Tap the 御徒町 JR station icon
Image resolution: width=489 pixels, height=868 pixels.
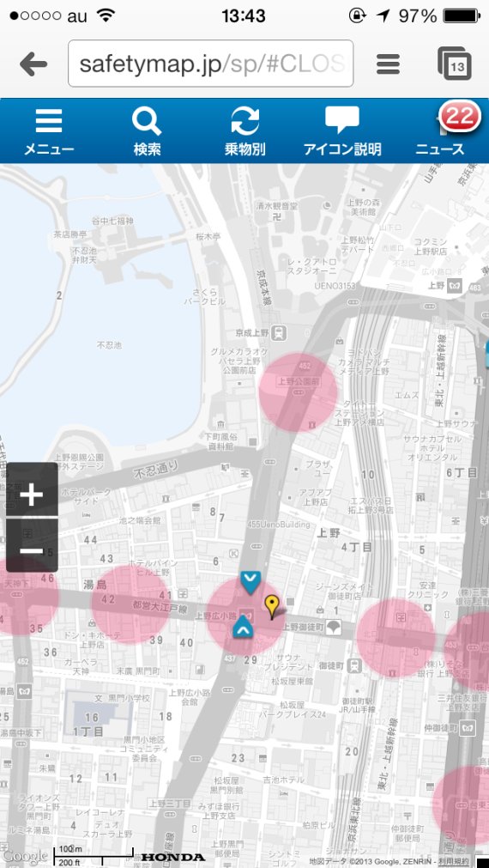(x=354, y=666)
